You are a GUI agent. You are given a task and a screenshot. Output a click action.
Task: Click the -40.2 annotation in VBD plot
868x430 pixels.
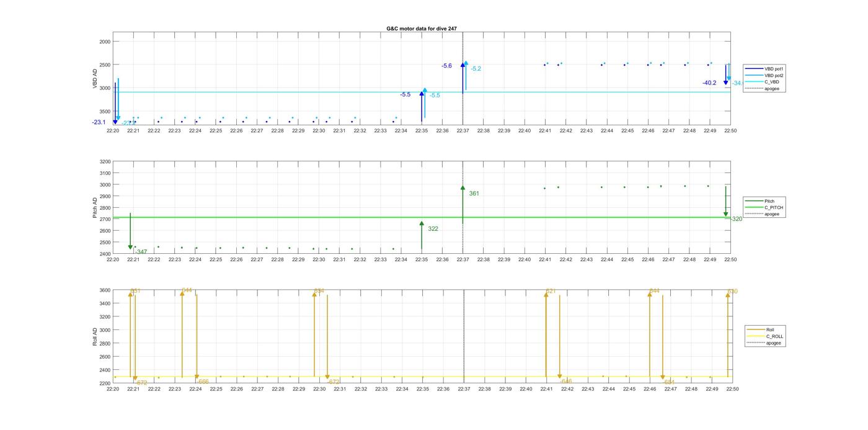click(x=709, y=83)
